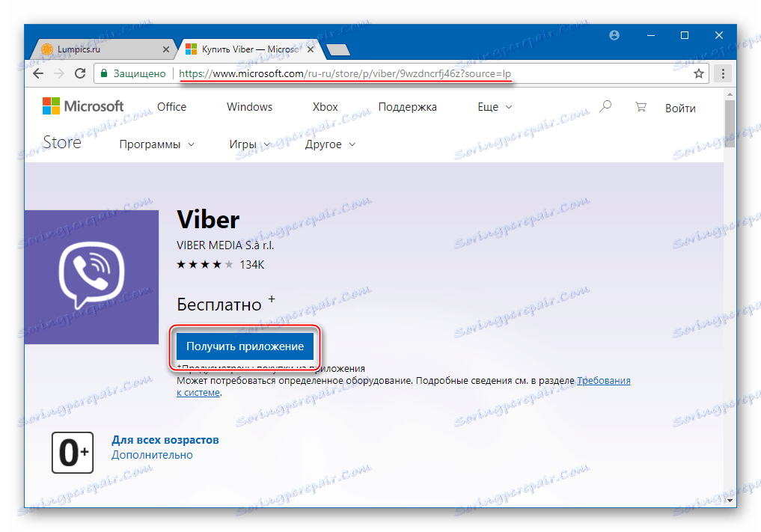
Task: Click the Store link
Action: point(62,142)
